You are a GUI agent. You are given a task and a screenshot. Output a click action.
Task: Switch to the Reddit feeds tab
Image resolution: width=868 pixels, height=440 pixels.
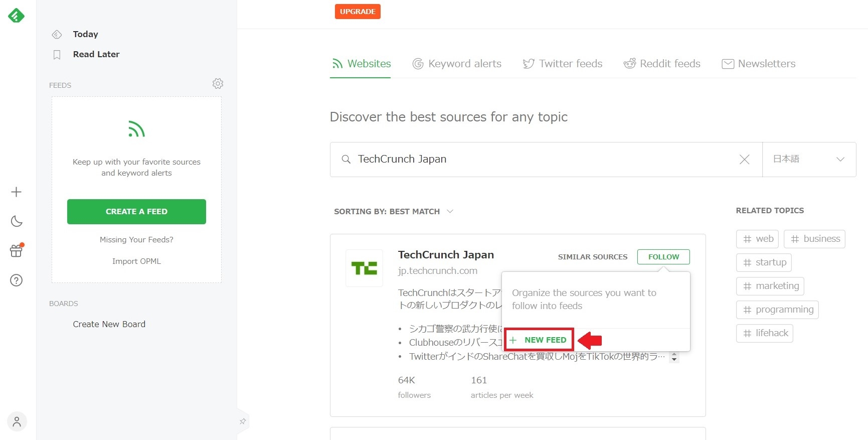[x=662, y=64]
